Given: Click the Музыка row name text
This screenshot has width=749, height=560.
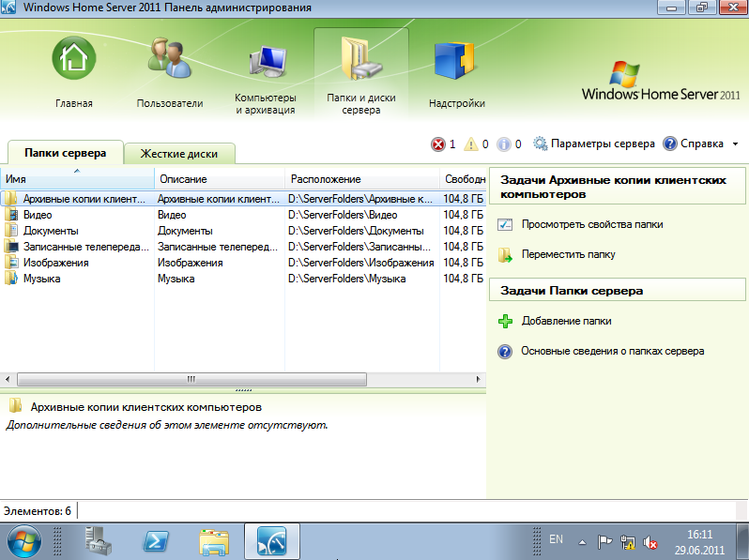Looking at the screenshot, I should click(42, 279).
